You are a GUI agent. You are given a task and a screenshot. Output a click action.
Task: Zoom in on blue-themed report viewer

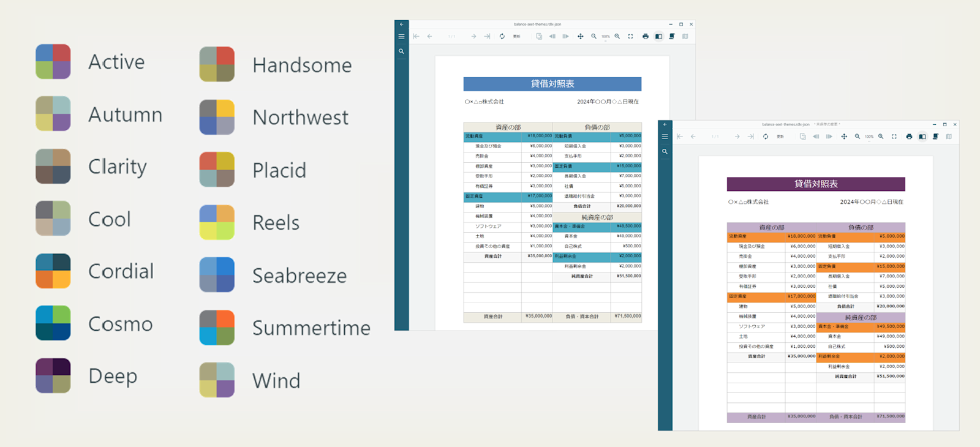click(x=617, y=37)
